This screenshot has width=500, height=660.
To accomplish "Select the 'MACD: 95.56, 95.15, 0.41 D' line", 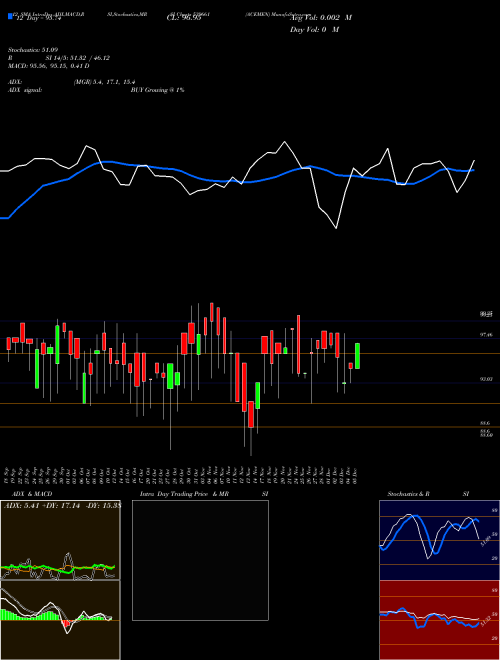I will (x=49, y=66).
